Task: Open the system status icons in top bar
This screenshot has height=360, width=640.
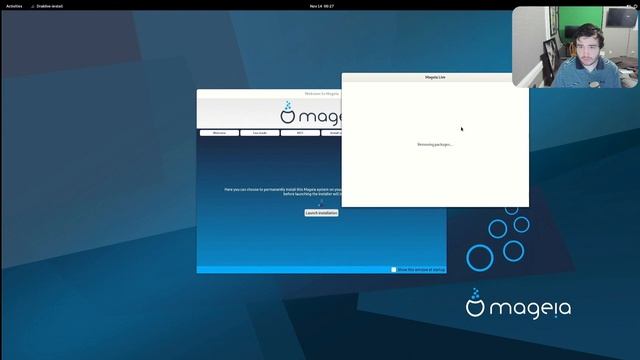Action: pos(631,6)
